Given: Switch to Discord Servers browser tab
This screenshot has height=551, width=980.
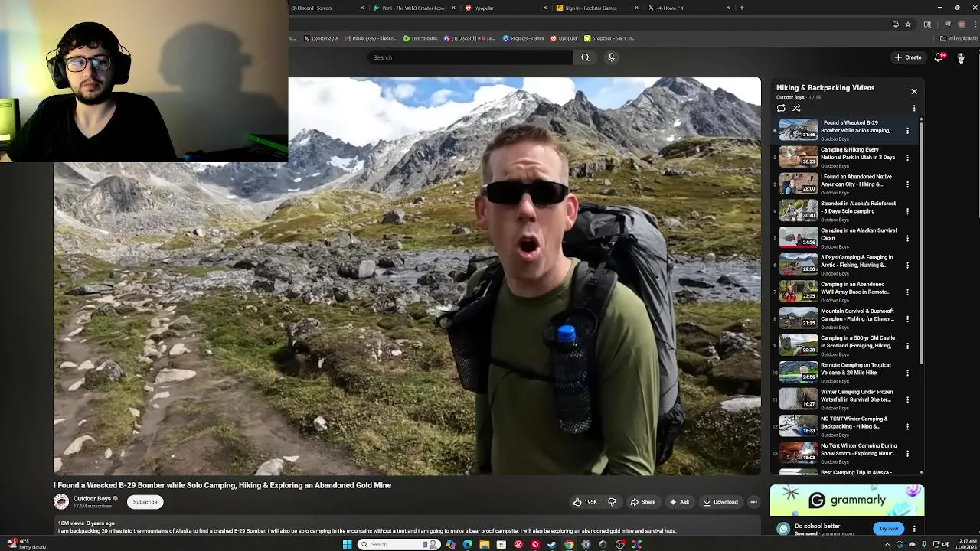Looking at the screenshot, I should (328, 8).
